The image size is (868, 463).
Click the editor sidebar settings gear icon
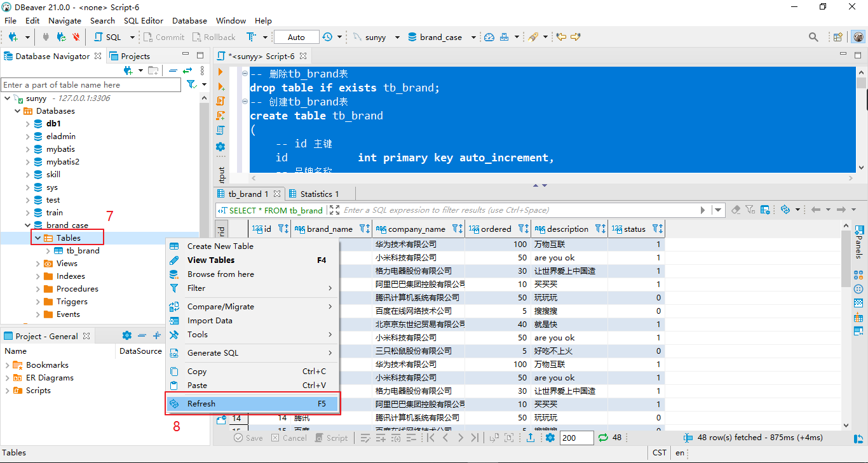coord(220,146)
